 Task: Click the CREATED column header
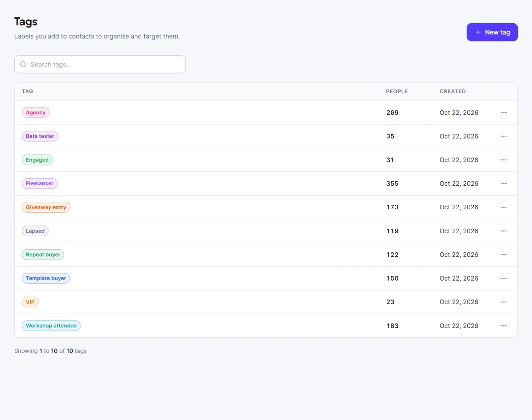[453, 91]
